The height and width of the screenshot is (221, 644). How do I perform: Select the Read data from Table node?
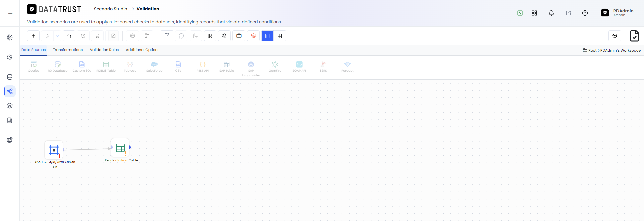pyautogui.click(x=120, y=148)
